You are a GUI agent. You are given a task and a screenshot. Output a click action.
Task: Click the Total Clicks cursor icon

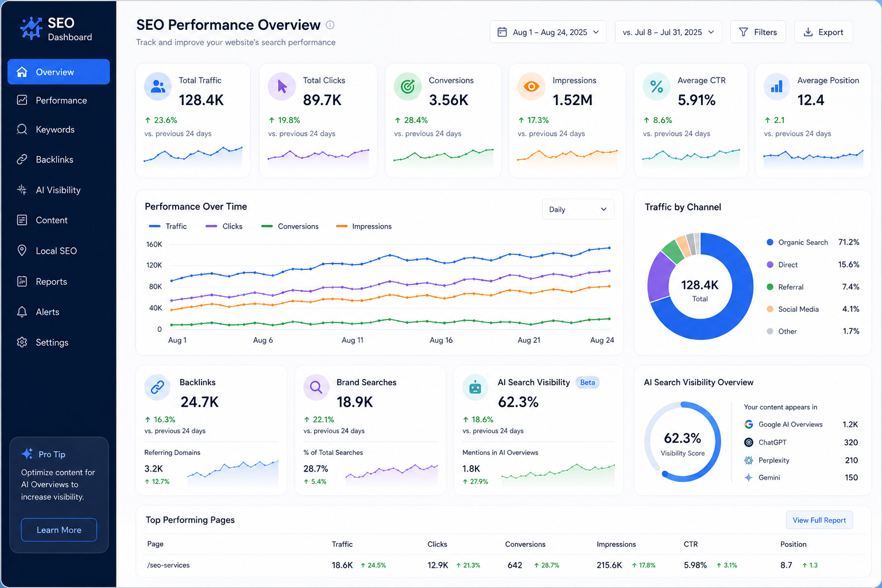pyautogui.click(x=282, y=87)
